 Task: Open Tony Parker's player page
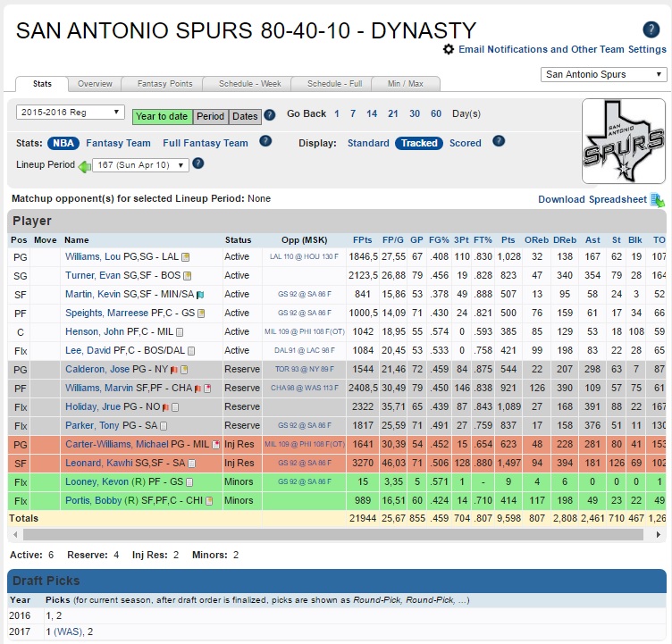click(x=92, y=425)
